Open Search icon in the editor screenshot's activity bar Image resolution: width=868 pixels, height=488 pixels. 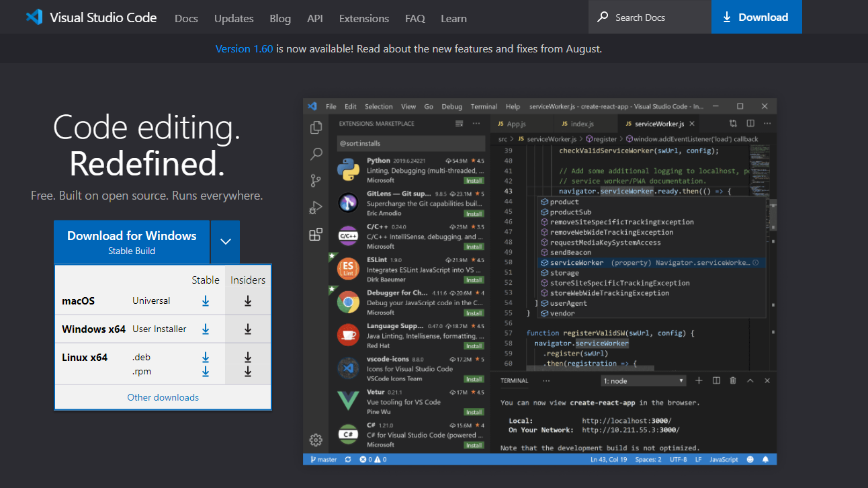pos(316,155)
